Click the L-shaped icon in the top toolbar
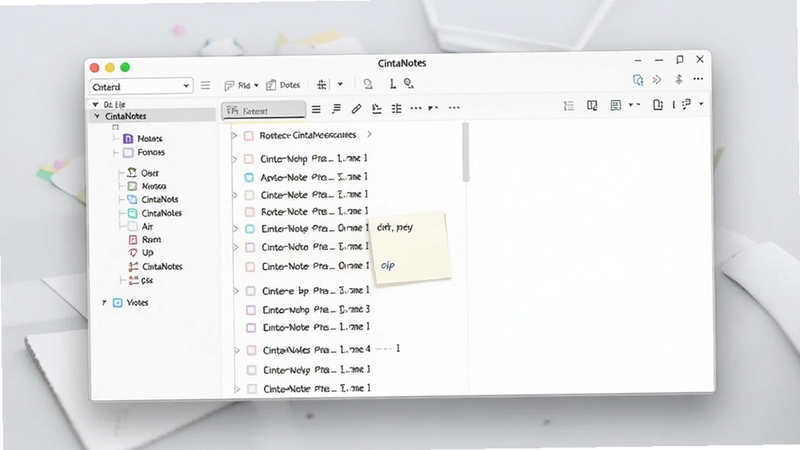 pos(392,84)
